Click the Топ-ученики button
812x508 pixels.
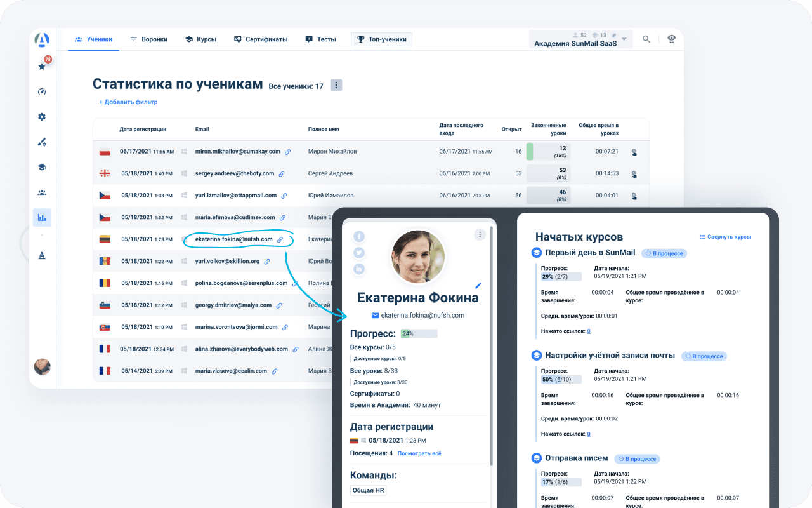(381, 39)
